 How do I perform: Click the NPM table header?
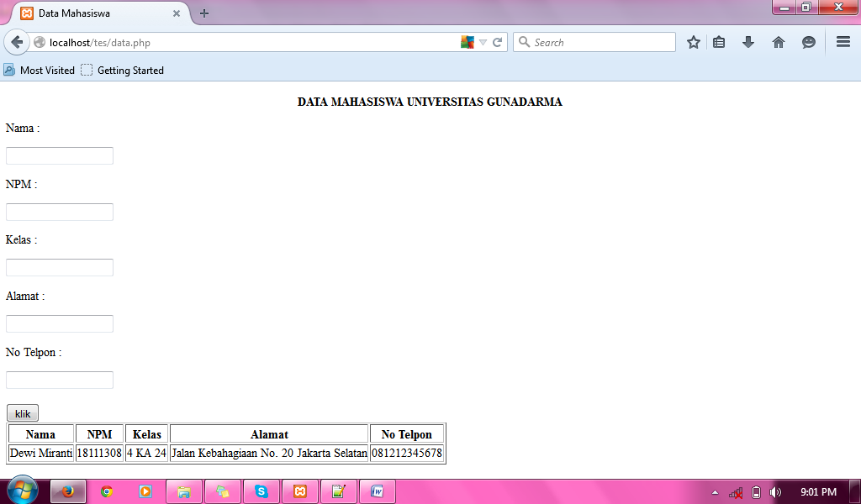point(99,433)
